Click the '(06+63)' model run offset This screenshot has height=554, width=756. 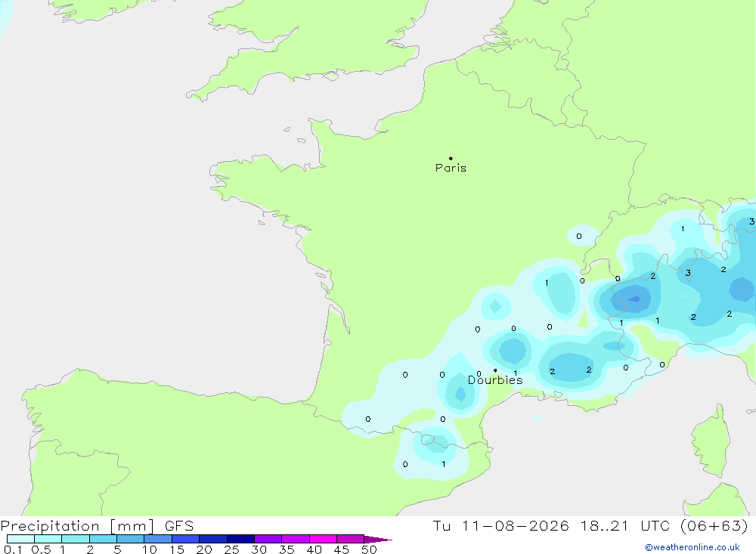(x=714, y=525)
